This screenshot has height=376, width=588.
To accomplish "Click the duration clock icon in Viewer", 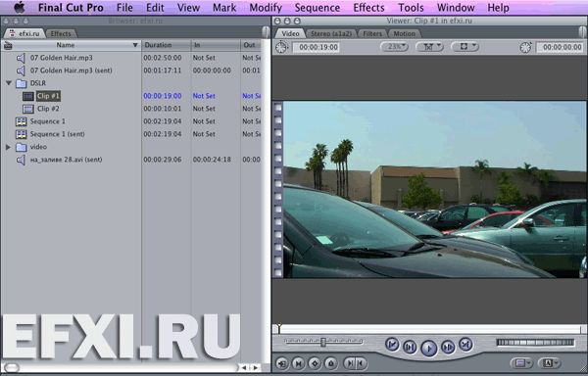I will tap(281, 47).
